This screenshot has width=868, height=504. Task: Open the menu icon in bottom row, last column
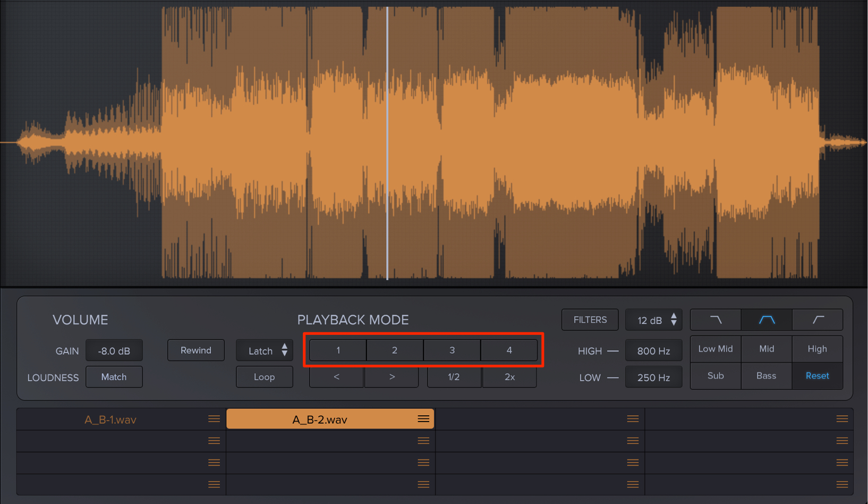coord(842,484)
